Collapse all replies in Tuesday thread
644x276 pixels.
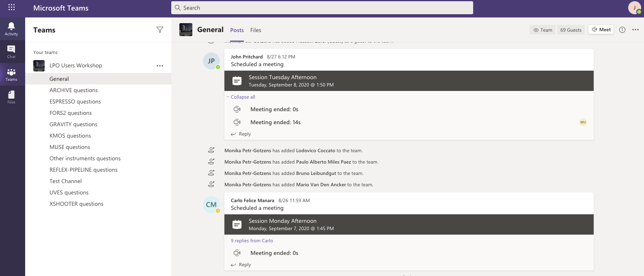[x=243, y=97]
